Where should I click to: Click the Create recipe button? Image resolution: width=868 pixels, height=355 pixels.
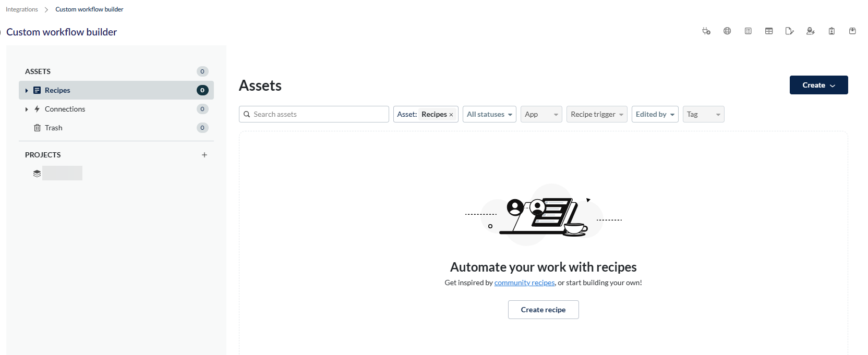tap(544, 310)
